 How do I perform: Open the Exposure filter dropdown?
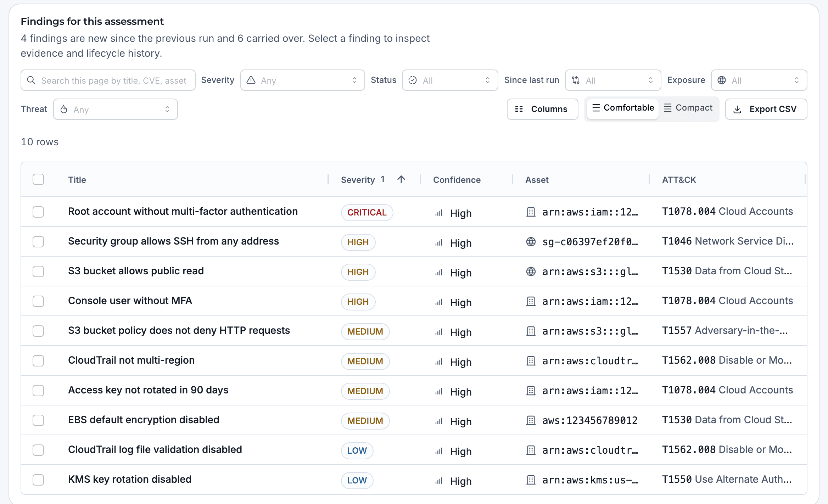point(759,80)
